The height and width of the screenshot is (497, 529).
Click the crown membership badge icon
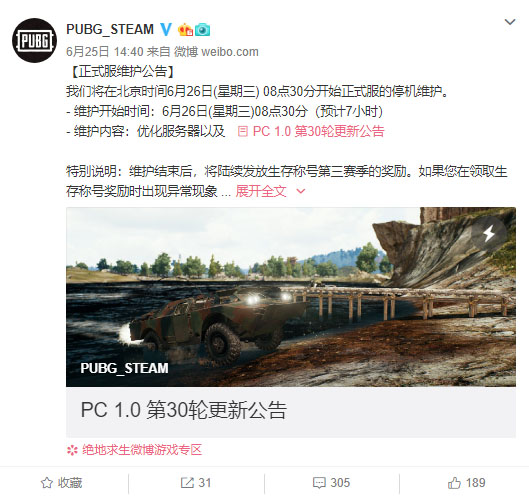185,30
